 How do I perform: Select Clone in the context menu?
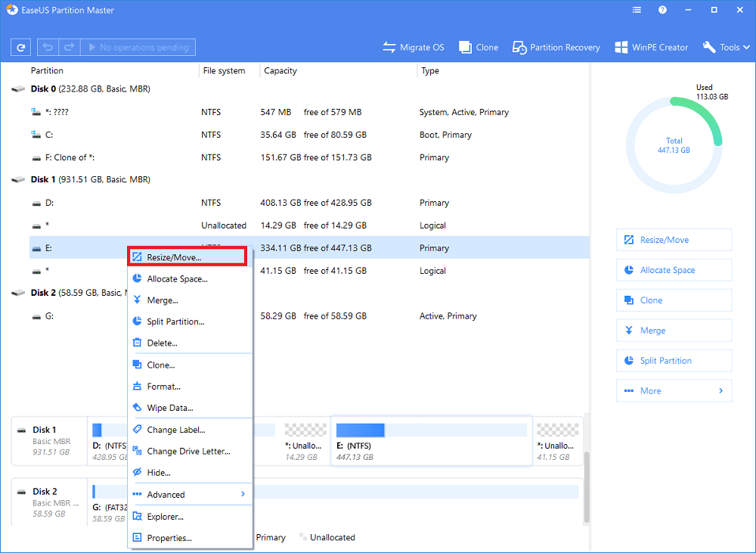[x=191, y=365]
